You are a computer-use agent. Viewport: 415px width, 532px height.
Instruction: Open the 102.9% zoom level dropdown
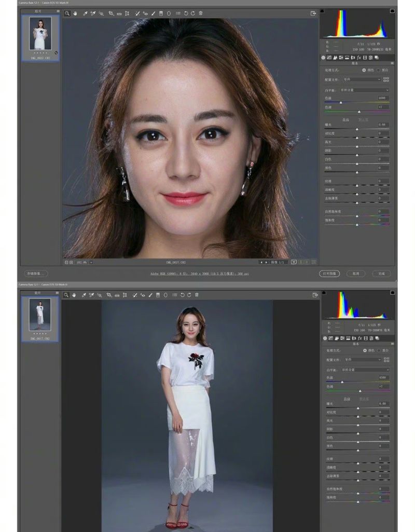(91, 263)
